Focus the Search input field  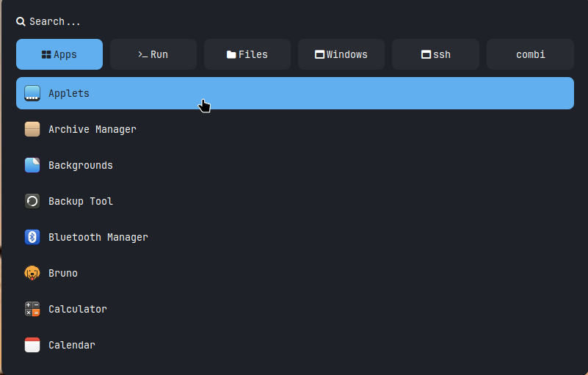(x=294, y=22)
